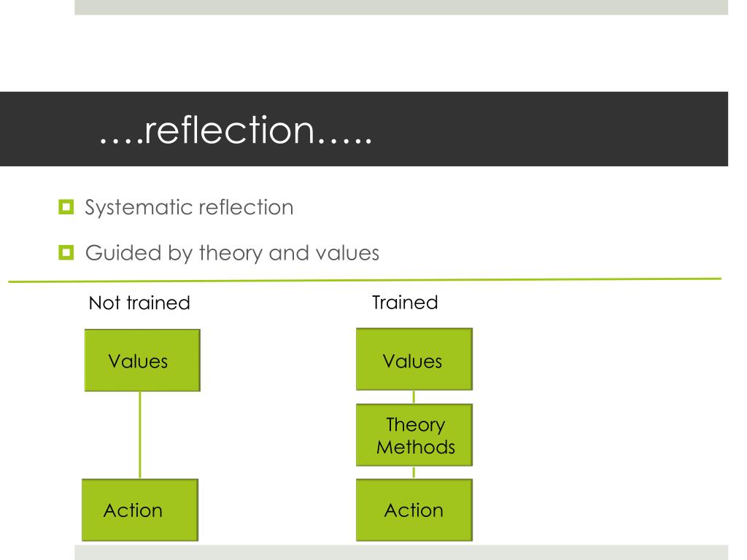Select the Guided by theory and values text

(x=233, y=253)
